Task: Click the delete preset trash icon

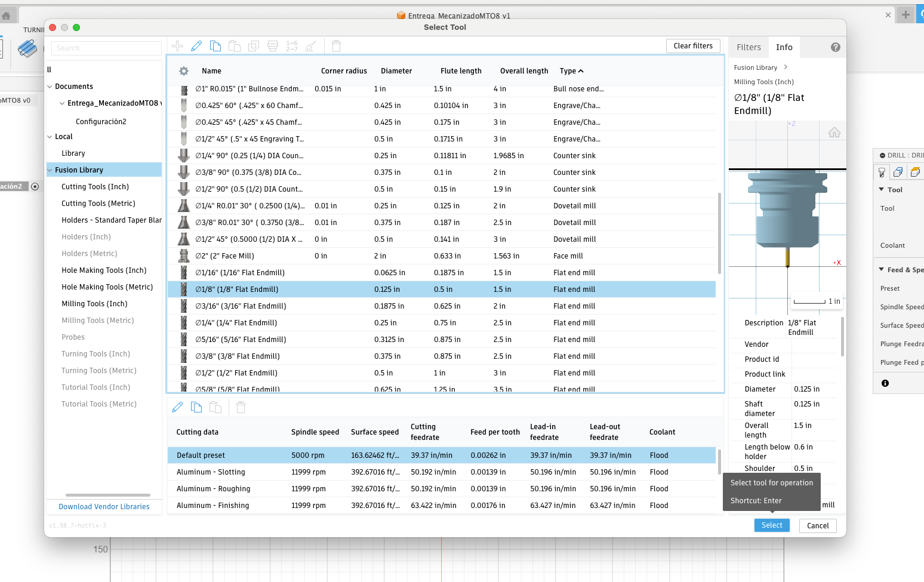Action: tap(241, 407)
